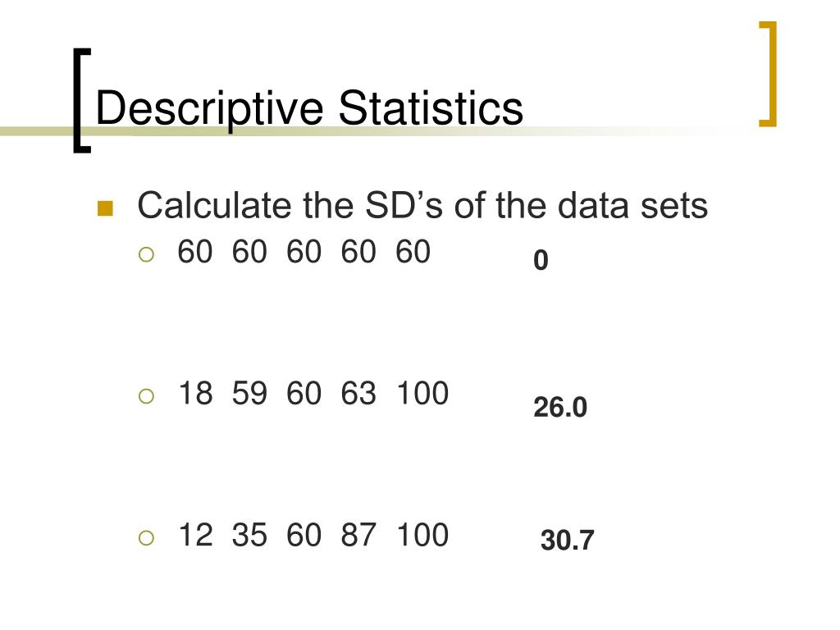The height and width of the screenshot is (630, 840).
Task: Click the number 100 in second data set
Action: [422, 393]
